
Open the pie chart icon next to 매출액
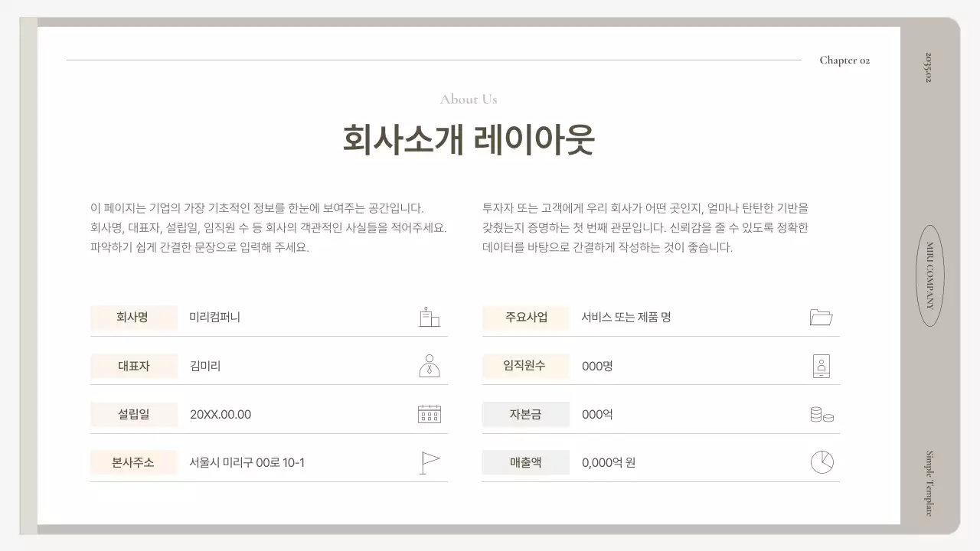click(x=822, y=461)
